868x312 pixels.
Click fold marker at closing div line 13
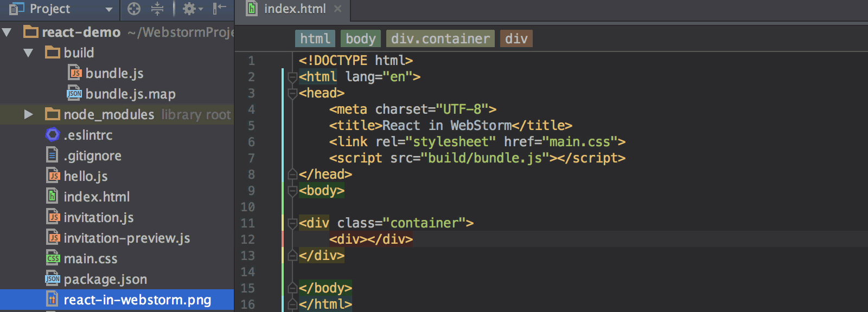[292, 256]
